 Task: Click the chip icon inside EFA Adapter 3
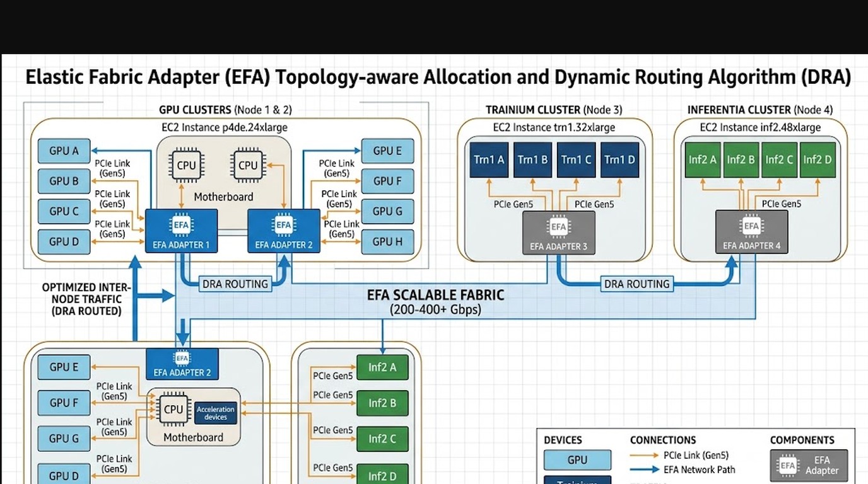pos(558,227)
